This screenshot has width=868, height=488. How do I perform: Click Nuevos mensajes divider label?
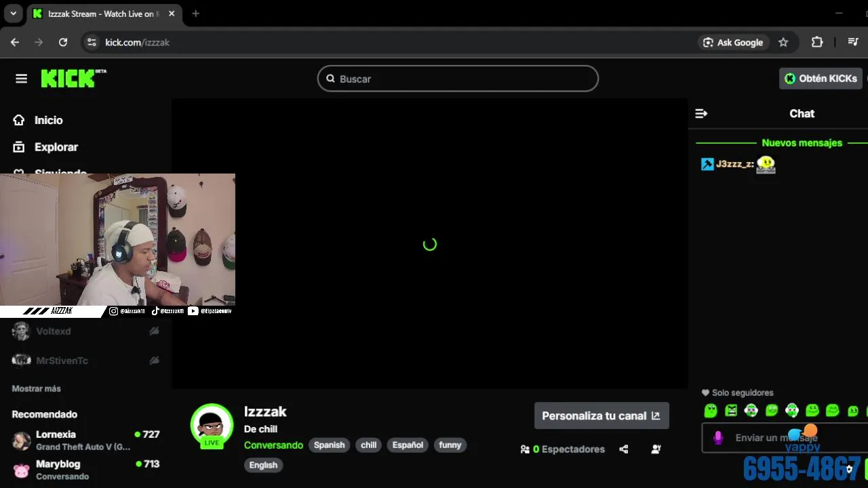click(802, 143)
